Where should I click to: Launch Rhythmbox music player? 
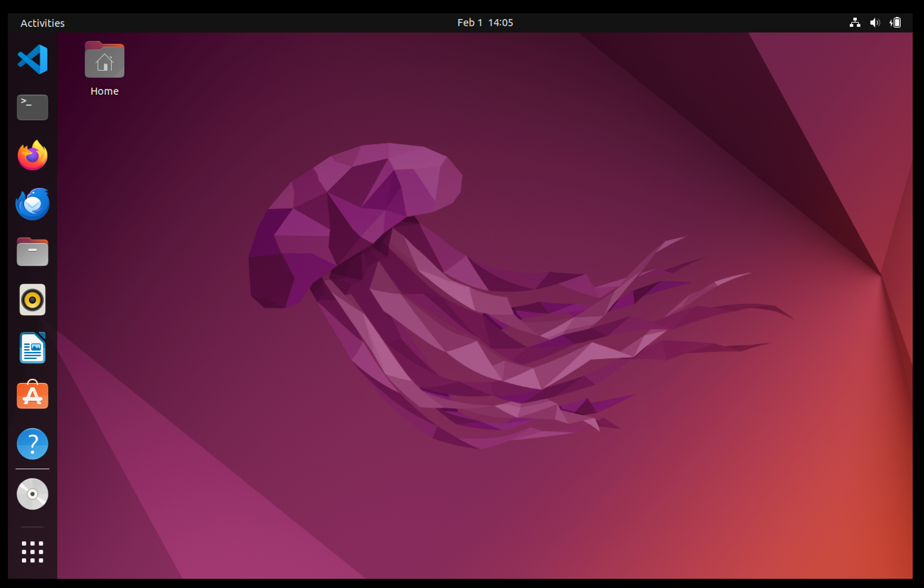(x=33, y=300)
